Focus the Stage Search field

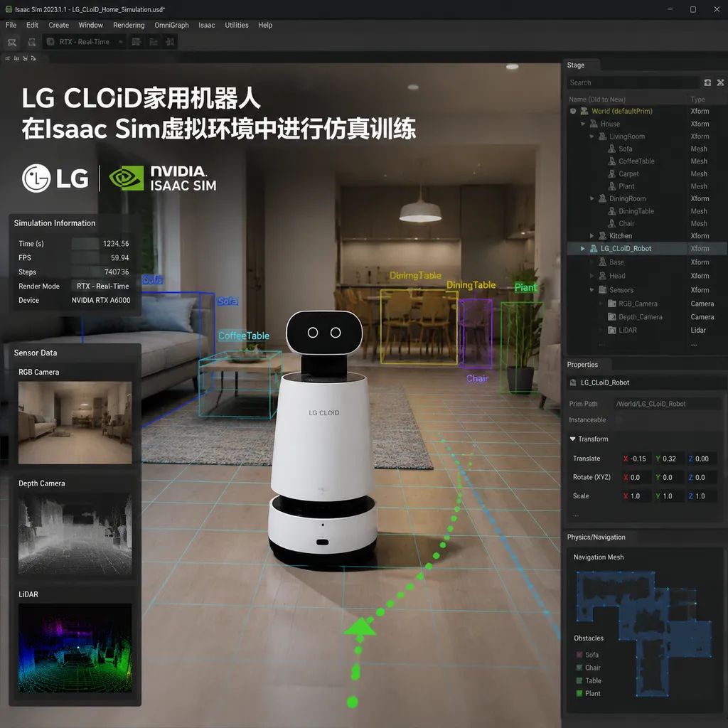pyautogui.click(x=632, y=82)
